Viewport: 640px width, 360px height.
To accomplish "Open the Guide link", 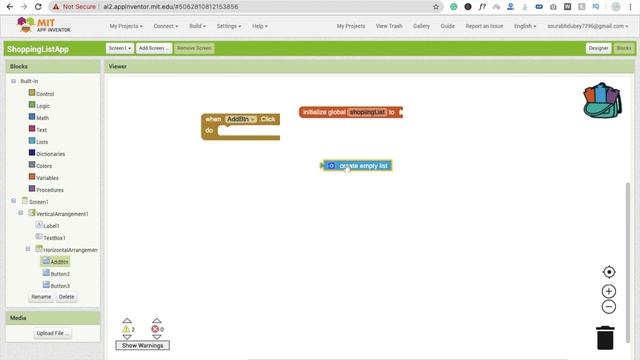I will coord(447,26).
